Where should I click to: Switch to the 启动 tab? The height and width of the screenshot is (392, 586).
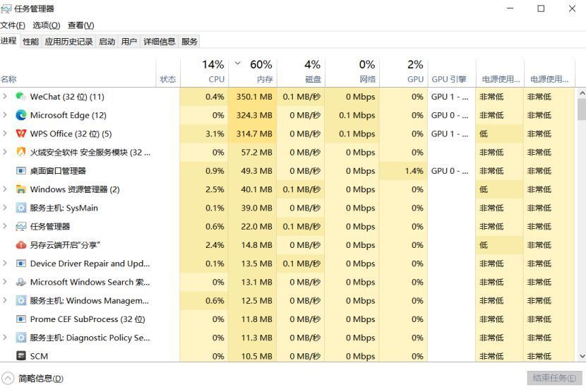click(107, 42)
